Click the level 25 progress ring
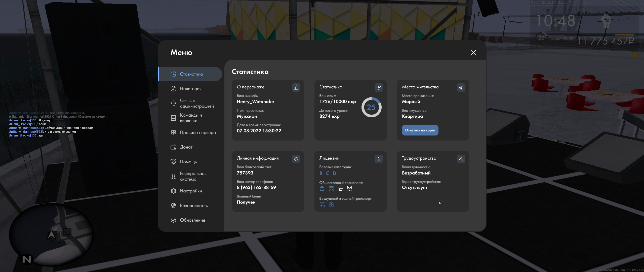The image size is (644, 272). coord(371,107)
